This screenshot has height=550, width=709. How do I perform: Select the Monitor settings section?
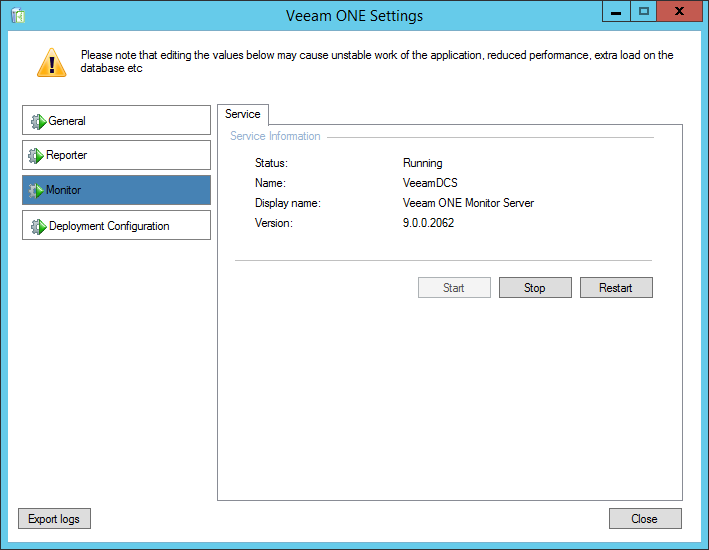coord(116,190)
